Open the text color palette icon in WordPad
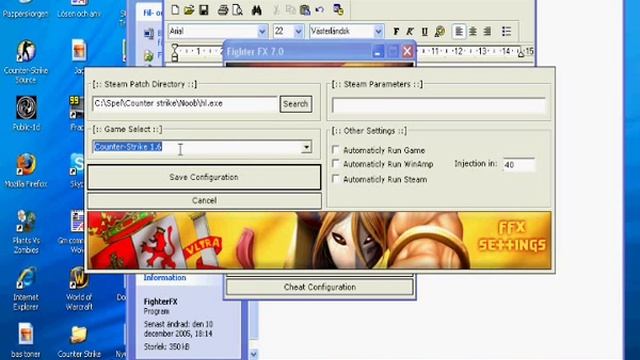This screenshot has width=640, height=360. tap(440, 31)
